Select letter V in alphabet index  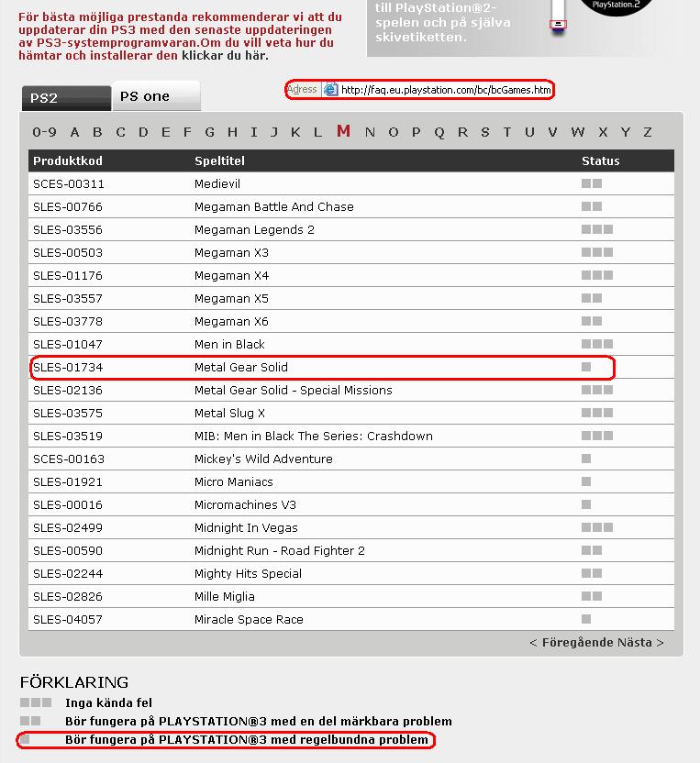click(x=552, y=132)
